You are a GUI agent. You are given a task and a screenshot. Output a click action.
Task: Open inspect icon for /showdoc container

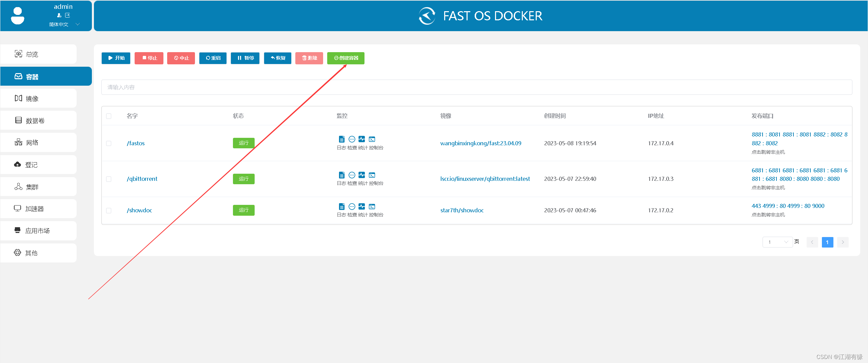[x=352, y=207]
